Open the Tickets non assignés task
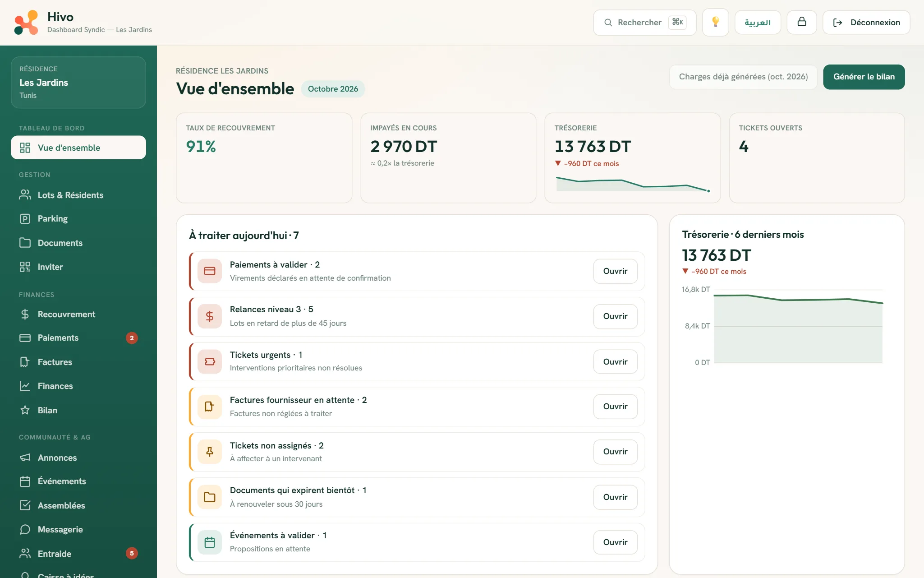 click(615, 452)
